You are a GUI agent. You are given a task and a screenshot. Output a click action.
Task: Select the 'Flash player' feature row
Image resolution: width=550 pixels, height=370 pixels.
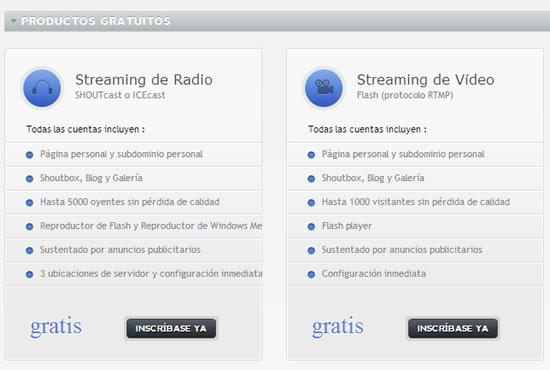415,226
